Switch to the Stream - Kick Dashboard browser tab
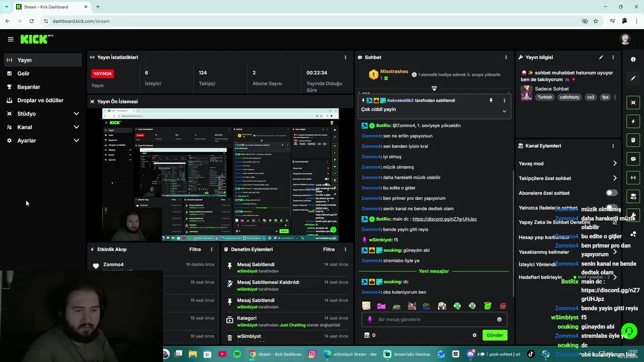The width and height of the screenshot is (644, 362). tap(51, 7)
